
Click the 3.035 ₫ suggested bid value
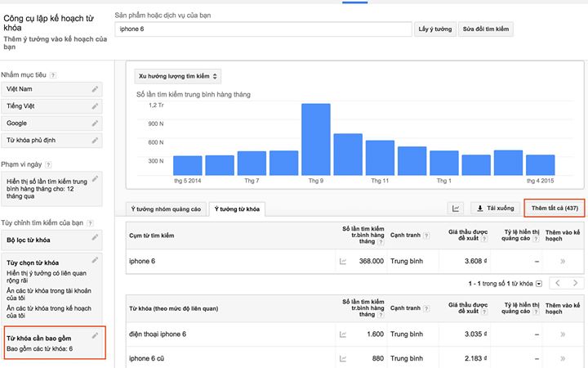pos(475,334)
